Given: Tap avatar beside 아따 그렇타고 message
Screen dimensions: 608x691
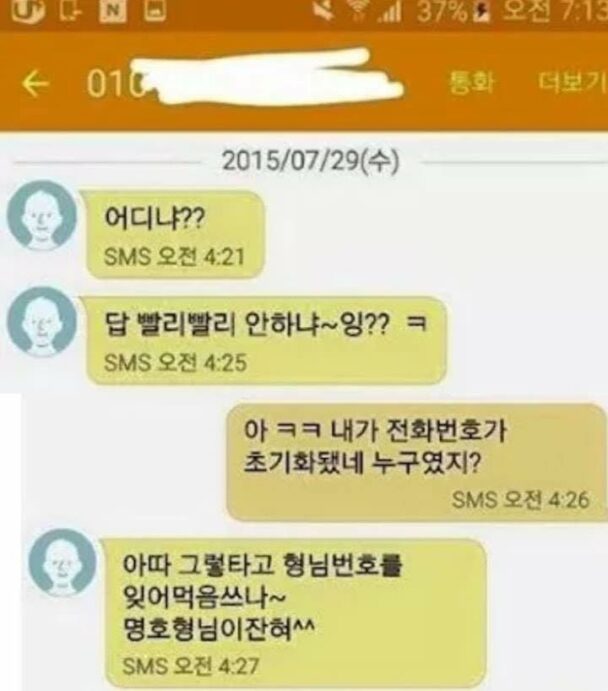Looking at the screenshot, I should [63, 563].
